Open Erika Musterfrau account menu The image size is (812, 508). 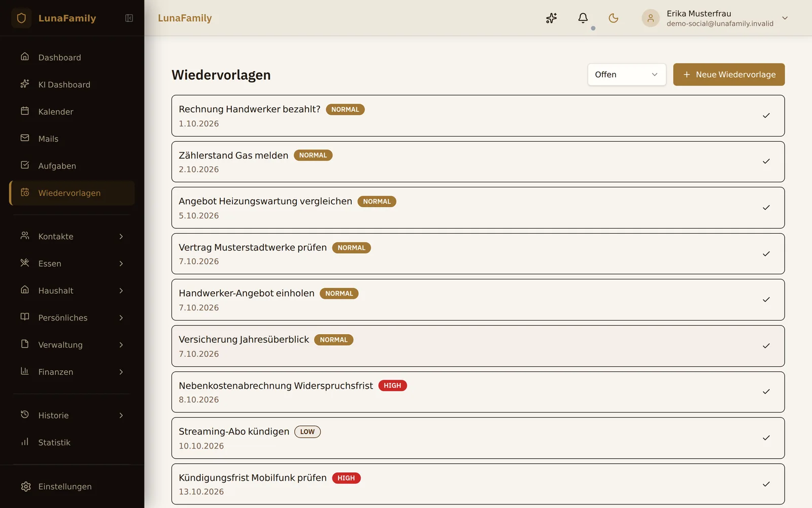(x=715, y=18)
